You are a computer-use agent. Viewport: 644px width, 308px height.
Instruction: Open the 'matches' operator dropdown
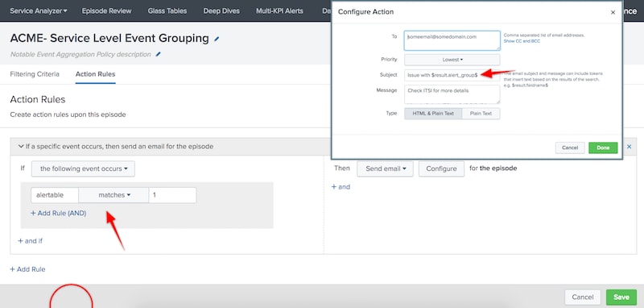(x=114, y=195)
